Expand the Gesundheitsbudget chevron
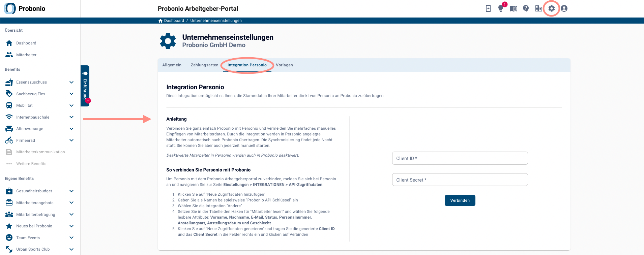The height and width of the screenshot is (255, 644). click(71, 191)
